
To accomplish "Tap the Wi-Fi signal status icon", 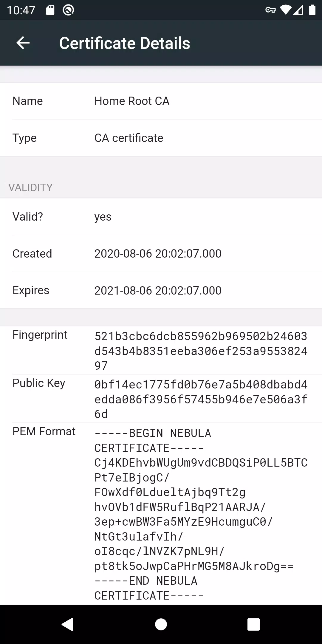I will (285, 10).
